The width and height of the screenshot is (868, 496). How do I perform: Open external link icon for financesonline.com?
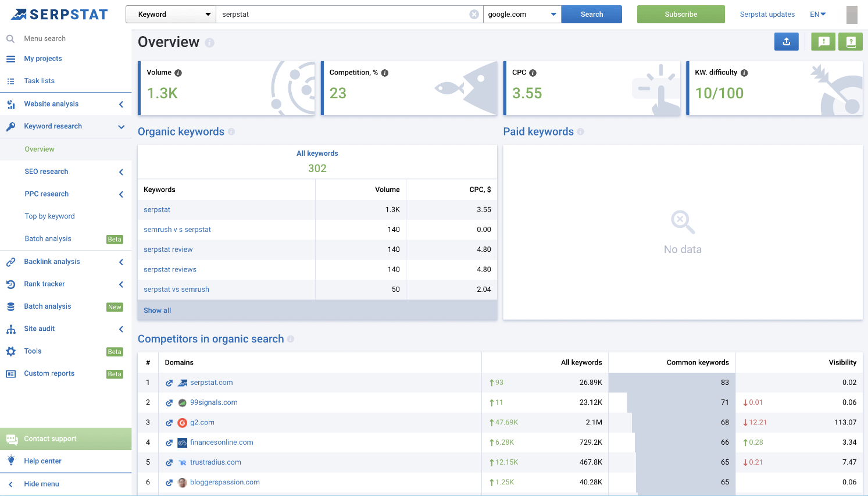click(x=169, y=443)
